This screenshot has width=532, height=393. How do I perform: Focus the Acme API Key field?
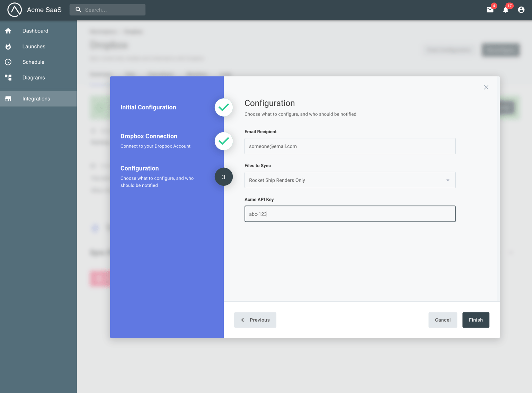click(350, 214)
